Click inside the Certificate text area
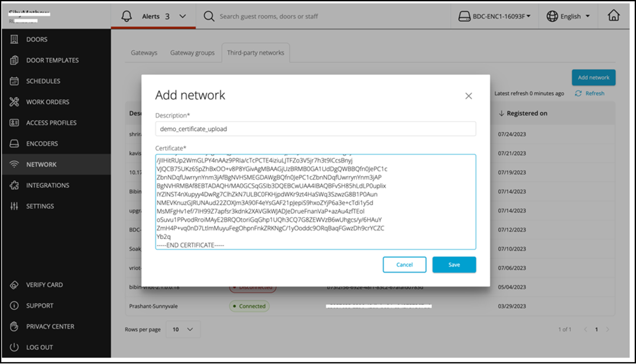The image size is (636, 364). point(316,202)
